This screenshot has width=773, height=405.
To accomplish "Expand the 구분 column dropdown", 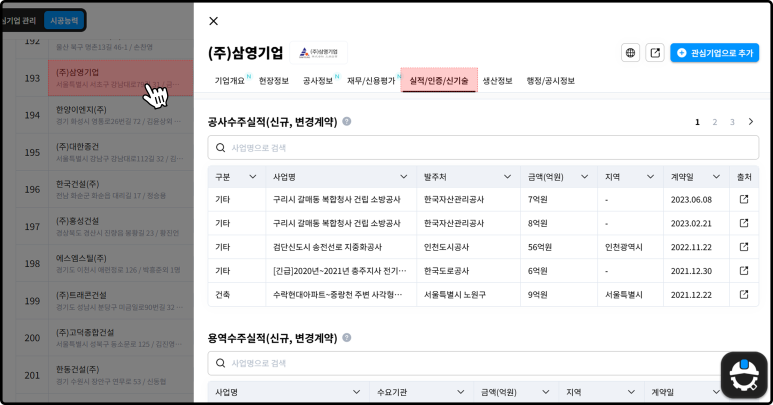I will (252, 176).
